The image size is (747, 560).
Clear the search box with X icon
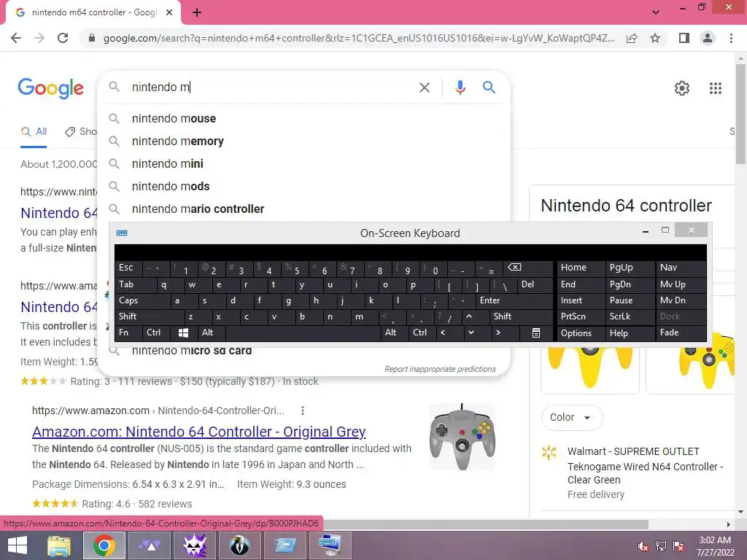[424, 87]
